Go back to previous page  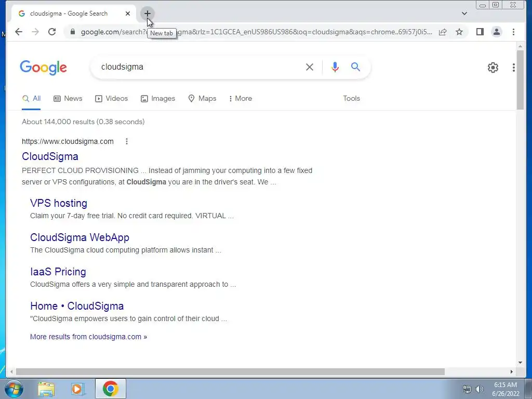pyautogui.click(x=19, y=32)
